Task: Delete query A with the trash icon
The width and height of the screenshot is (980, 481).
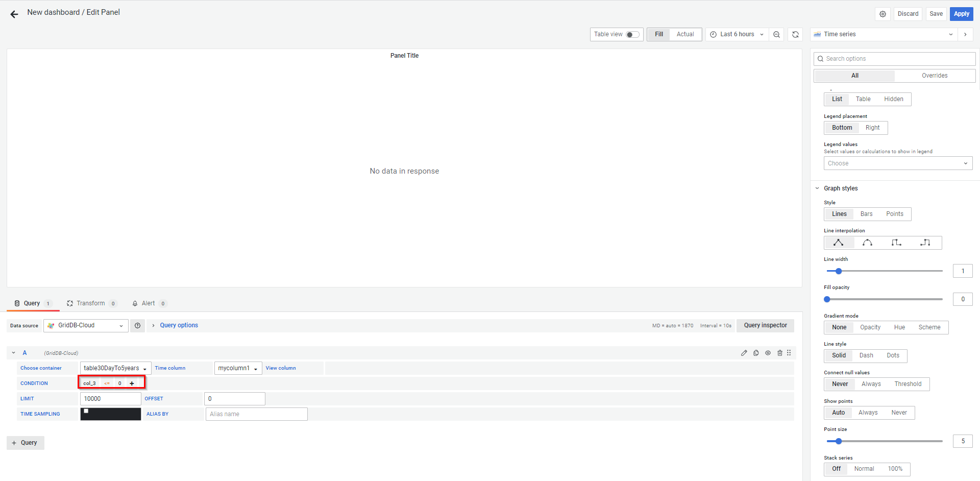Action: [779, 353]
